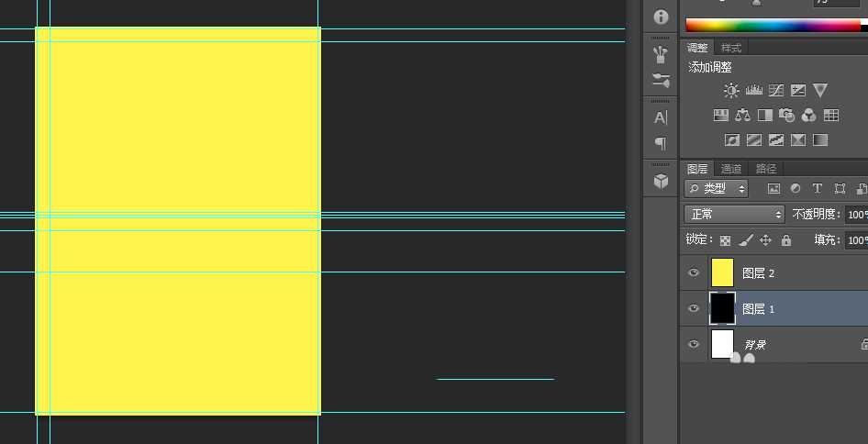Image resolution: width=868 pixels, height=444 pixels.
Task: Add a Brightness/Contrast adjustment
Action: [731, 90]
